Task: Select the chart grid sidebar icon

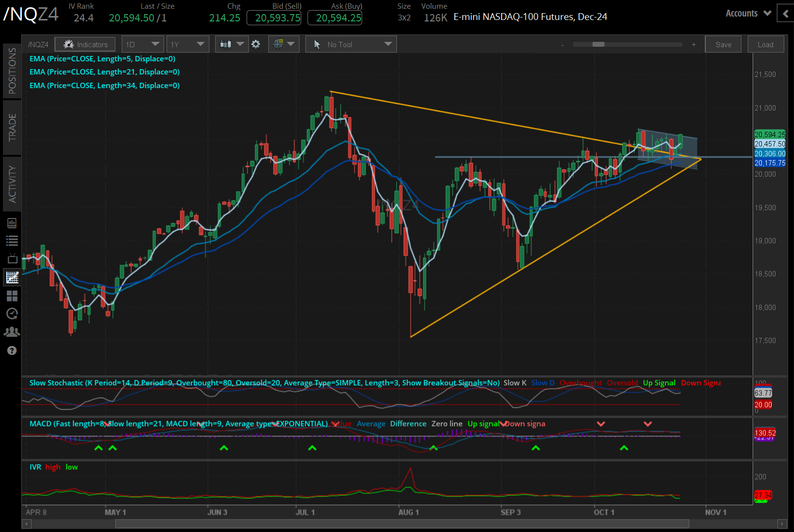Action: point(12,277)
